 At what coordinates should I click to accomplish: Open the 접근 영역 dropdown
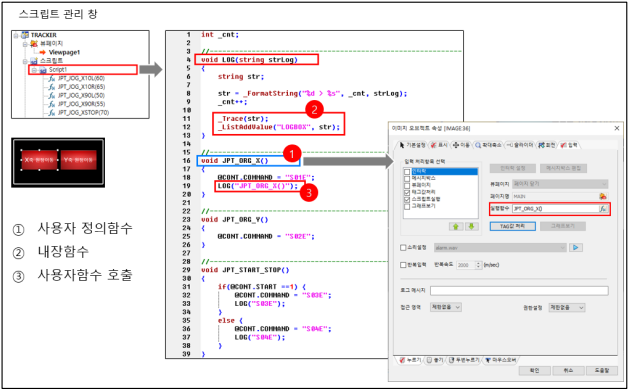tap(446, 307)
